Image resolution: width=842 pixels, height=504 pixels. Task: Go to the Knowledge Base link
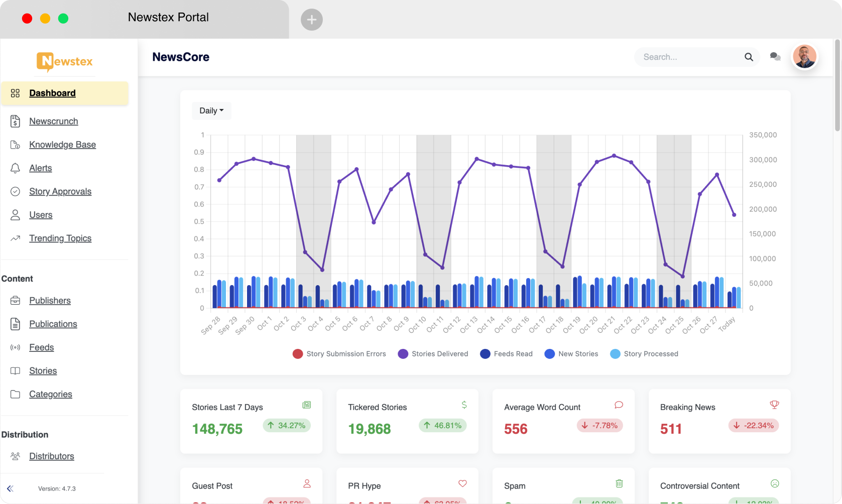[x=62, y=145]
